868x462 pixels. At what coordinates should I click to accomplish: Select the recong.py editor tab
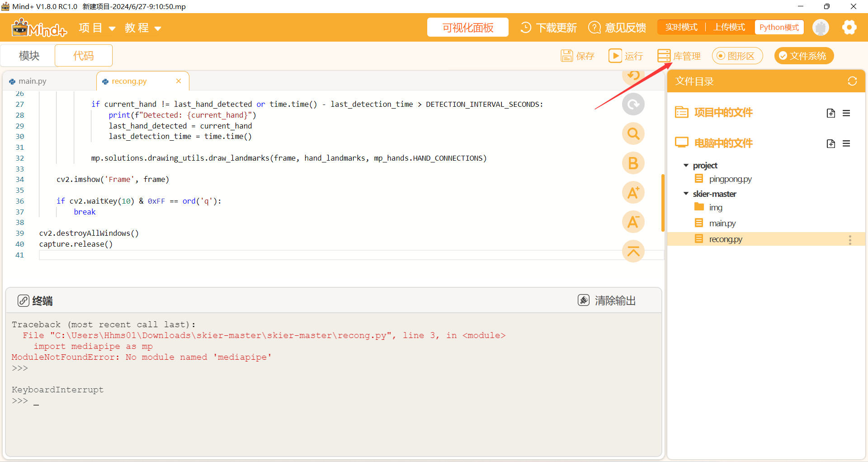pyautogui.click(x=129, y=81)
